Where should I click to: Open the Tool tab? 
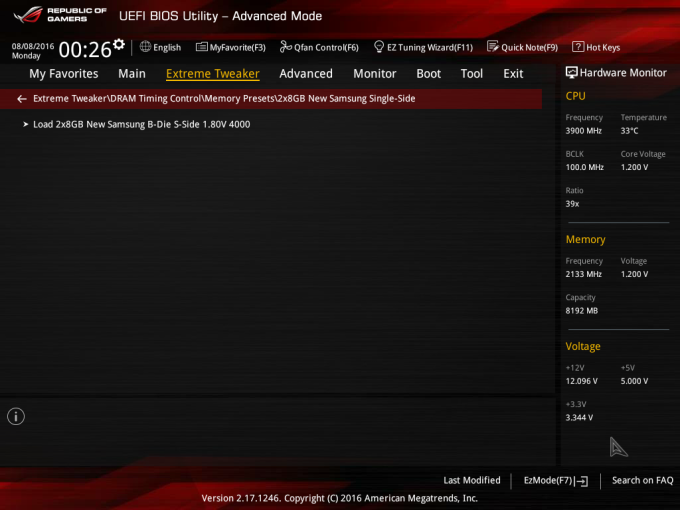(x=472, y=74)
